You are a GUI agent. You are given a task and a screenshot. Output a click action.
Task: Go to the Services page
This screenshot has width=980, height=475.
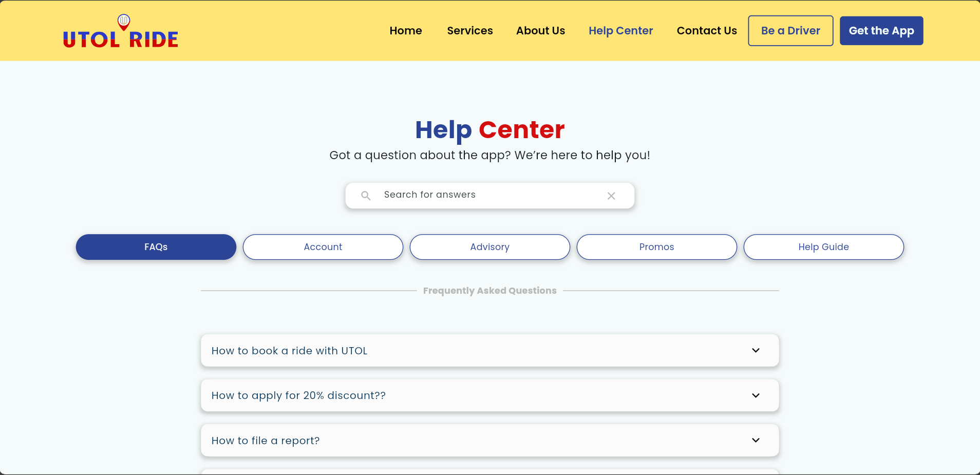469,31
